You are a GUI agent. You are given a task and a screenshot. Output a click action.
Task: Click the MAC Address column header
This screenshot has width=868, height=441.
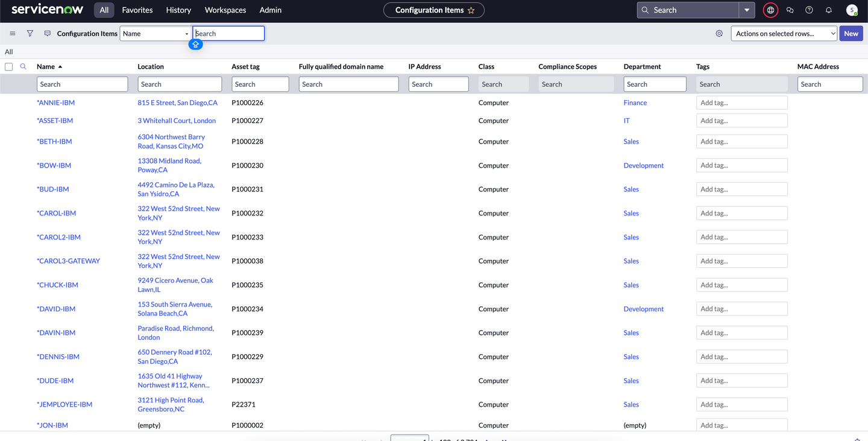pyautogui.click(x=818, y=66)
